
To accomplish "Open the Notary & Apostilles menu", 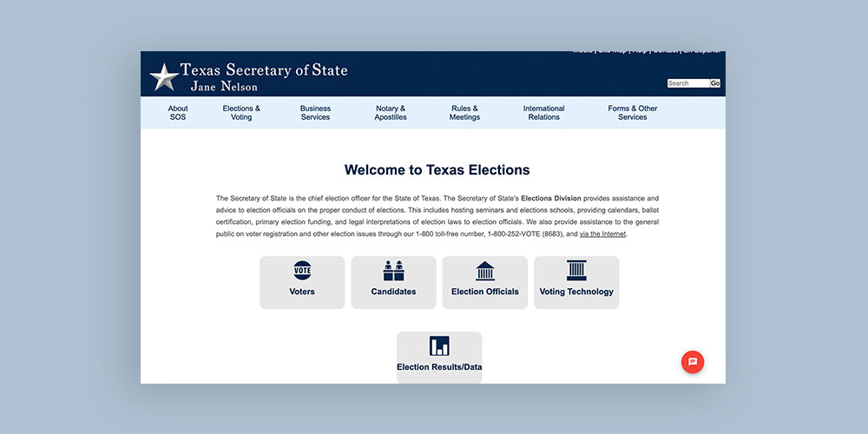I will click(x=391, y=113).
